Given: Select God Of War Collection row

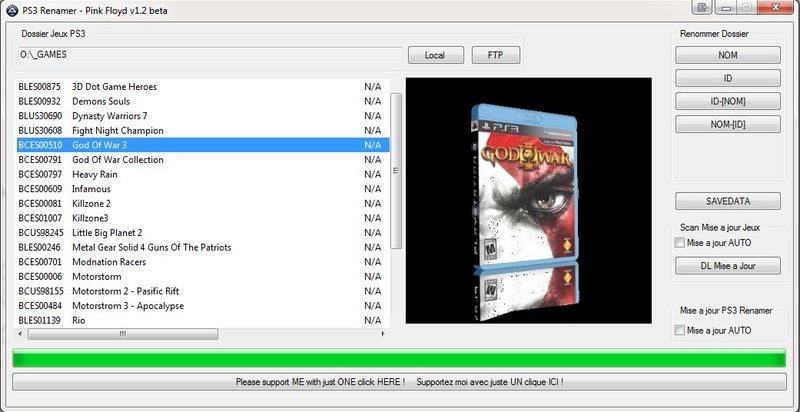Looking at the screenshot, I should pos(203,160).
